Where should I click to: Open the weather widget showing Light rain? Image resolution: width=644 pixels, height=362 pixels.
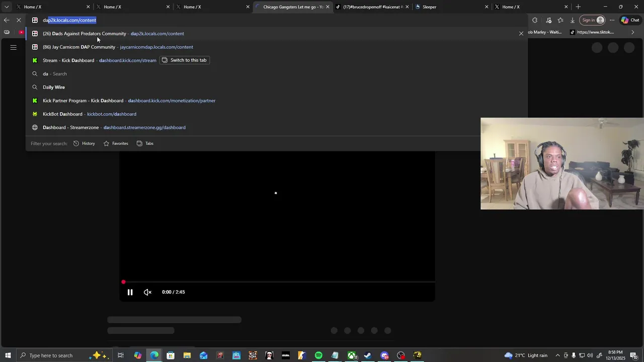pyautogui.click(x=526, y=355)
